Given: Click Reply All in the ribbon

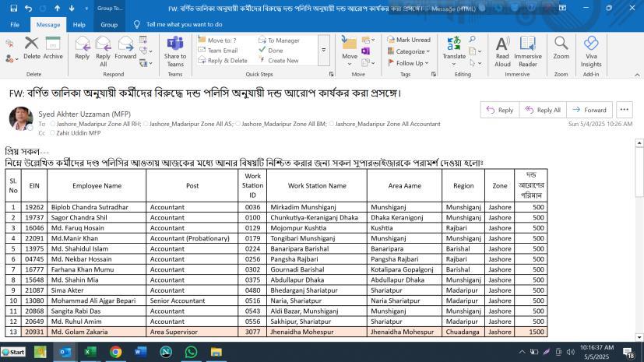Looking at the screenshot, I should click(103, 51).
